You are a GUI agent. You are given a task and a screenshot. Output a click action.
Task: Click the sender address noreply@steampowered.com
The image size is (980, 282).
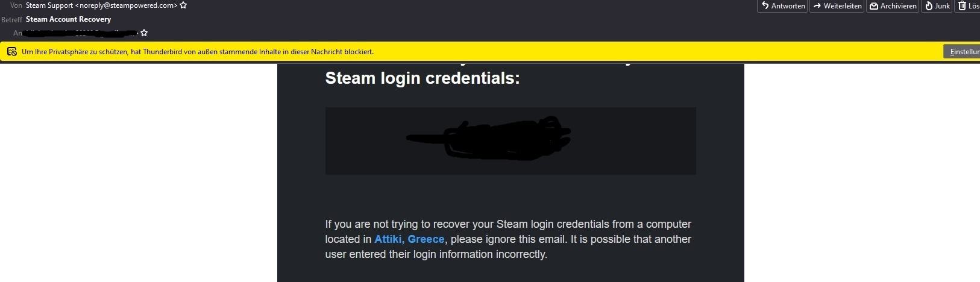click(x=126, y=5)
